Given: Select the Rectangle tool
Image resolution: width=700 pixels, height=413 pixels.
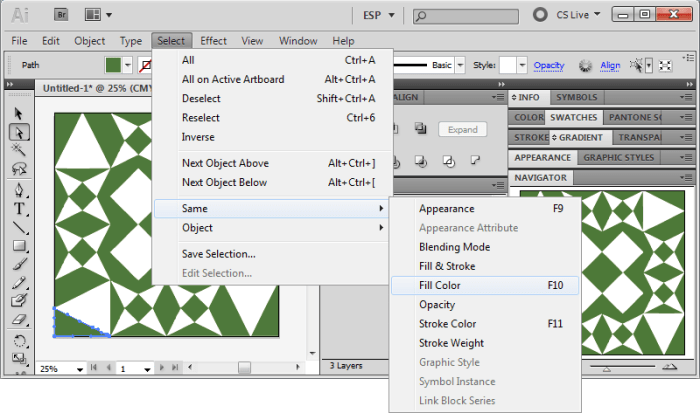Looking at the screenshot, I should click(19, 247).
